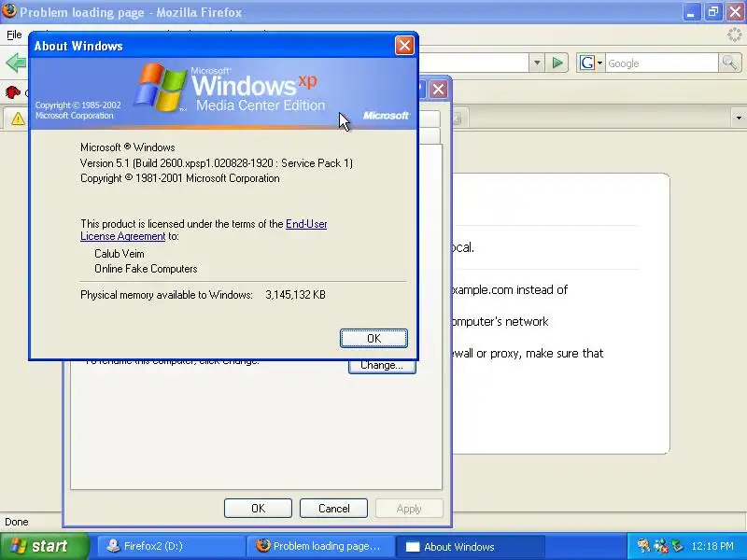Image resolution: width=747 pixels, height=560 pixels.
Task: Minimize the Firefox window
Action: pyautogui.click(x=691, y=12)
